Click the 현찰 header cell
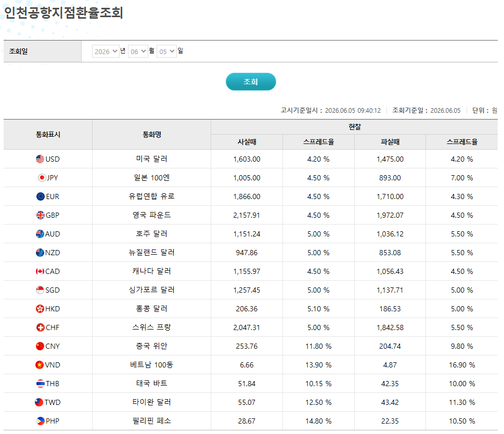 355,127
